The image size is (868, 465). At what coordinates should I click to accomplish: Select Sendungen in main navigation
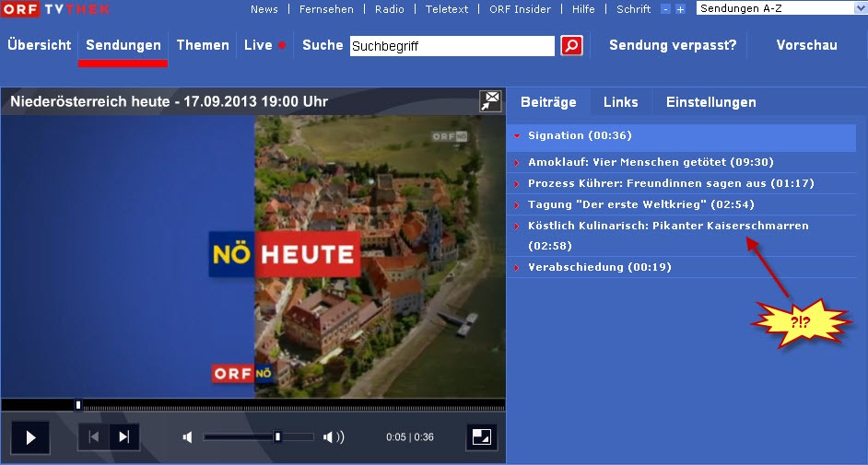point(123,45)
